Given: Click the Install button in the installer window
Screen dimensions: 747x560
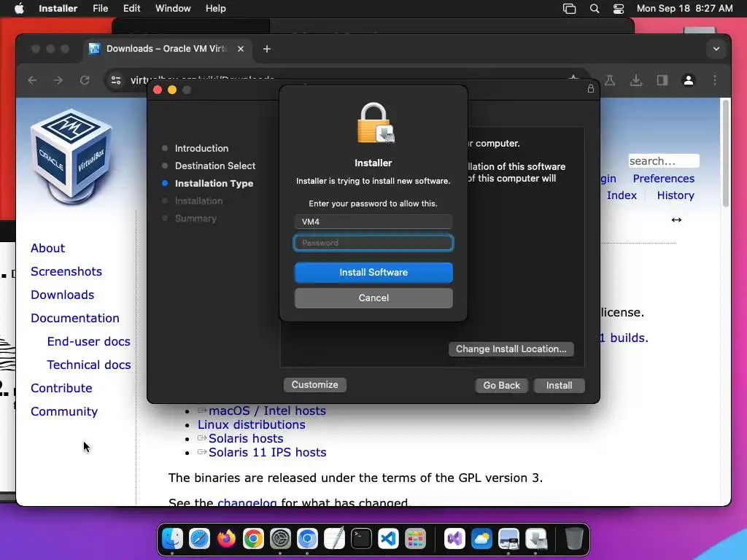Looking at the screenshot, I should pyautogui.click(x=559, y=385).
